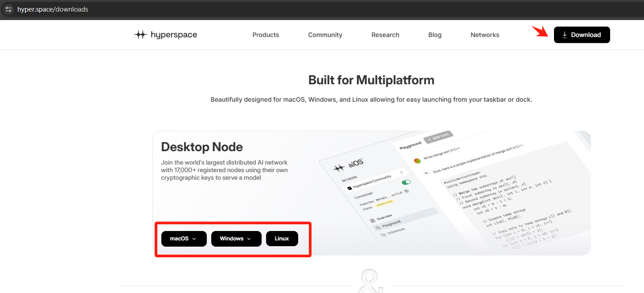
Task: Open the Hyperspace Community network selector
Action: (375, 180)
